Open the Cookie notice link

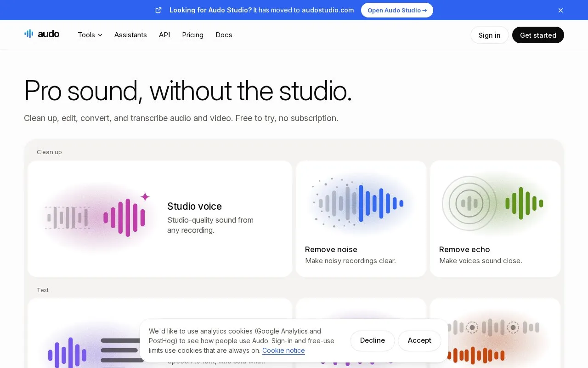(x=283, y=351)
